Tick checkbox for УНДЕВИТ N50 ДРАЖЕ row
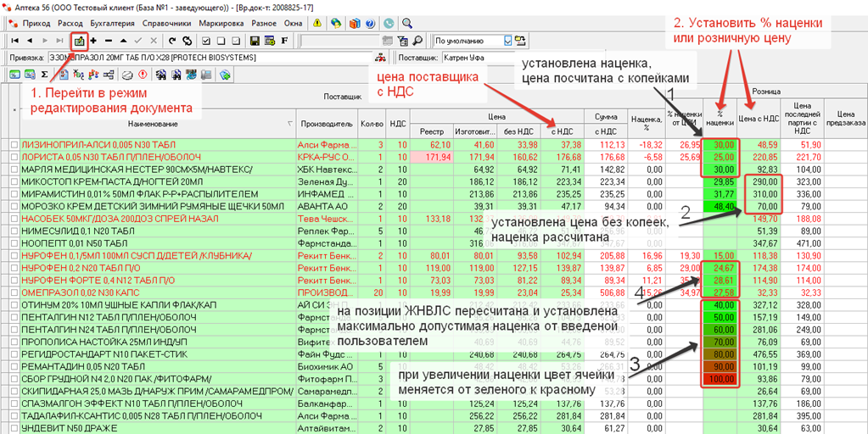This screenshot has width=868, height=434. point(14,428)
